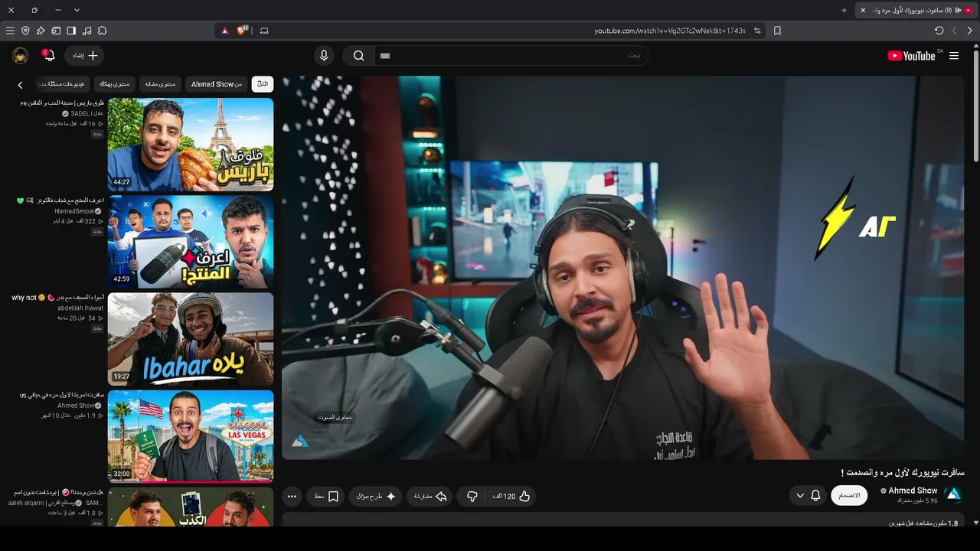Open the tab search dropdown chevron
The image size is (980, 551).
point(77,10)
